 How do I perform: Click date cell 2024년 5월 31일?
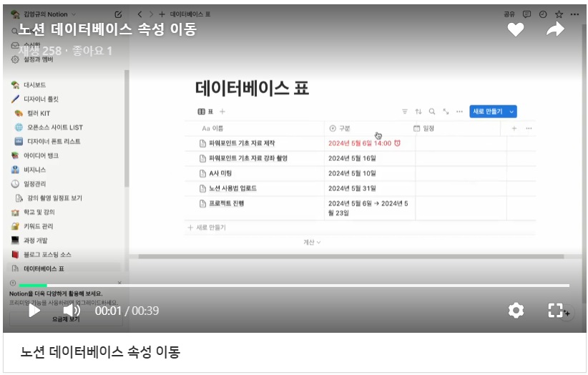352,188
